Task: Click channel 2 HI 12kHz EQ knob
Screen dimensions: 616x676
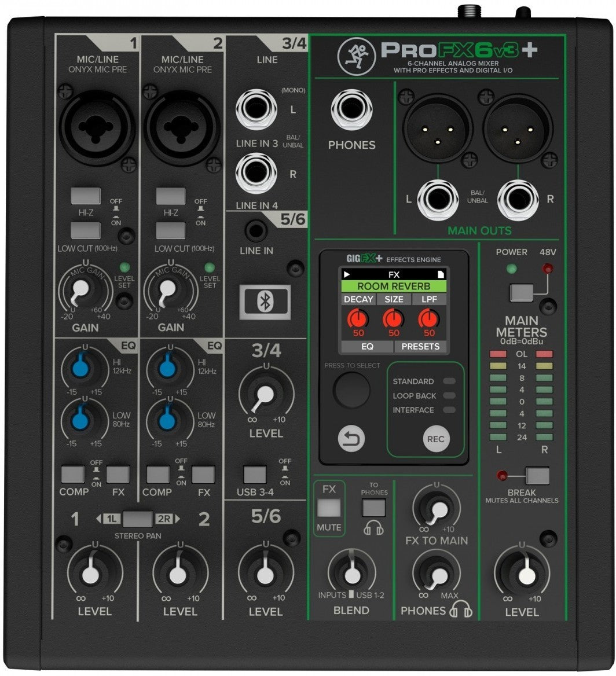Action: [x=167, y=368]
